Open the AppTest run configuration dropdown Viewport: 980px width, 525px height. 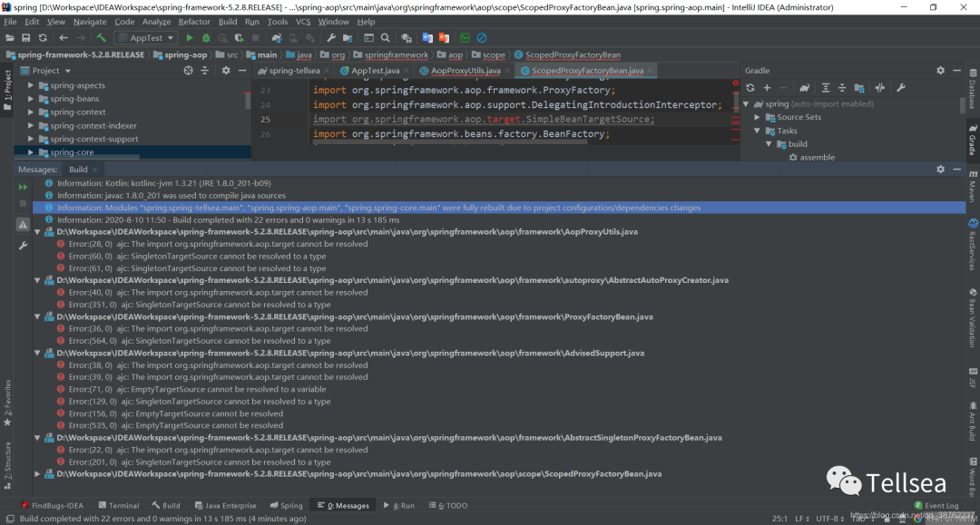point(146,38)
